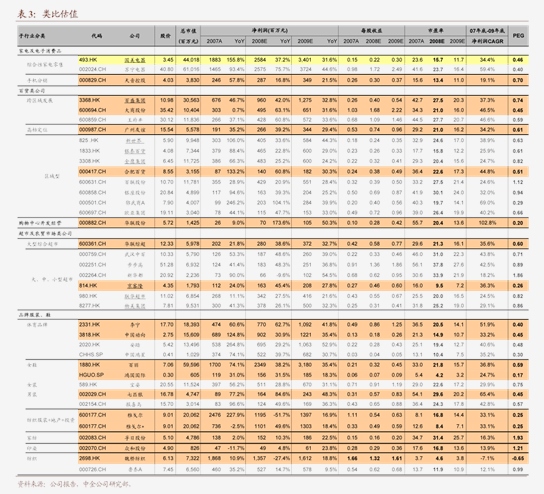Select stock code 600361.CH
Viewport: 544px width, 494px height.
pyautogui.click(x=92, y=244)
